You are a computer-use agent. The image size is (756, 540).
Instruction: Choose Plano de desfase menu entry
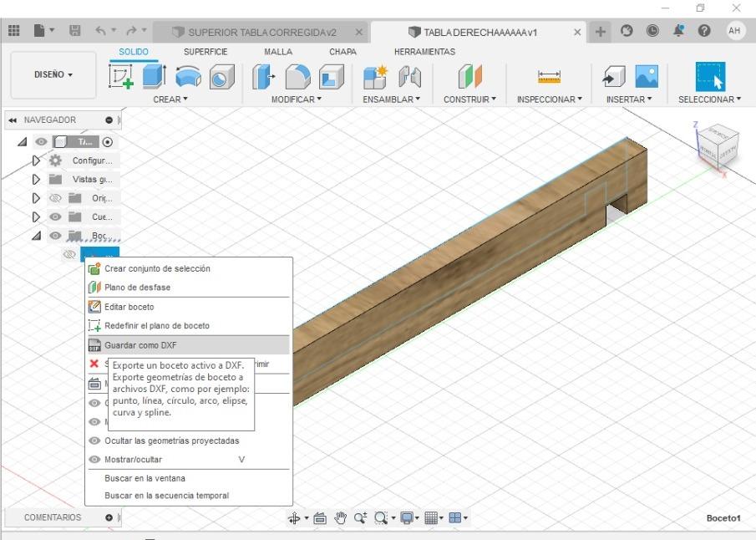189,287
